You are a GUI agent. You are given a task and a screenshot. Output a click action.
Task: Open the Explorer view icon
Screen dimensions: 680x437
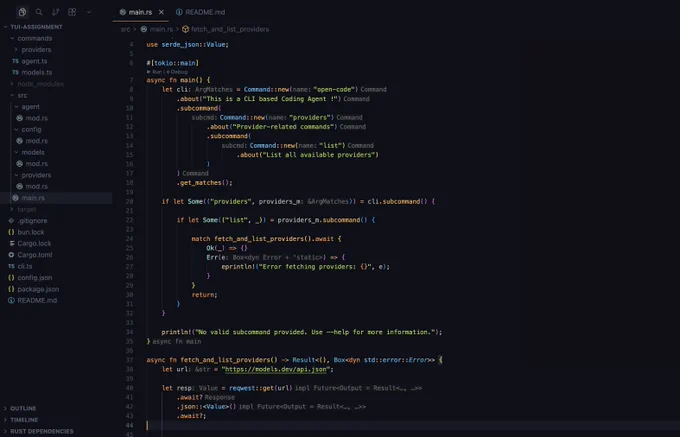click(x=22, y=12)
